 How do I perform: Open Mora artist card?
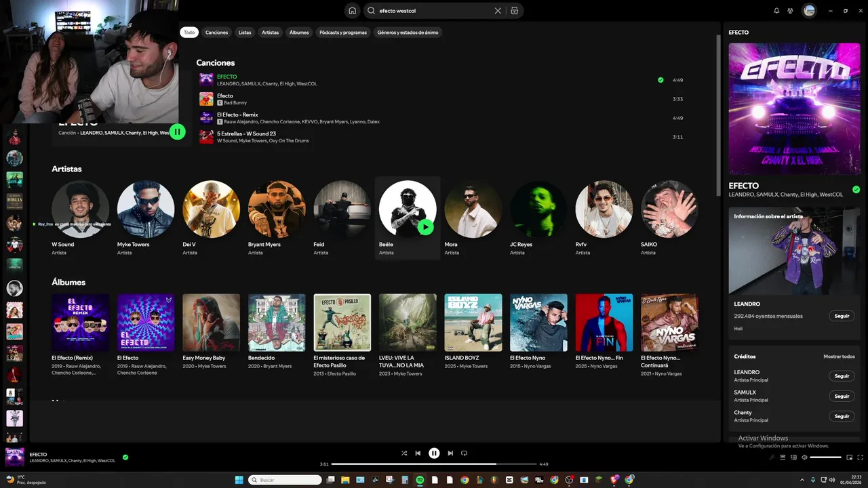coord(473,218)
